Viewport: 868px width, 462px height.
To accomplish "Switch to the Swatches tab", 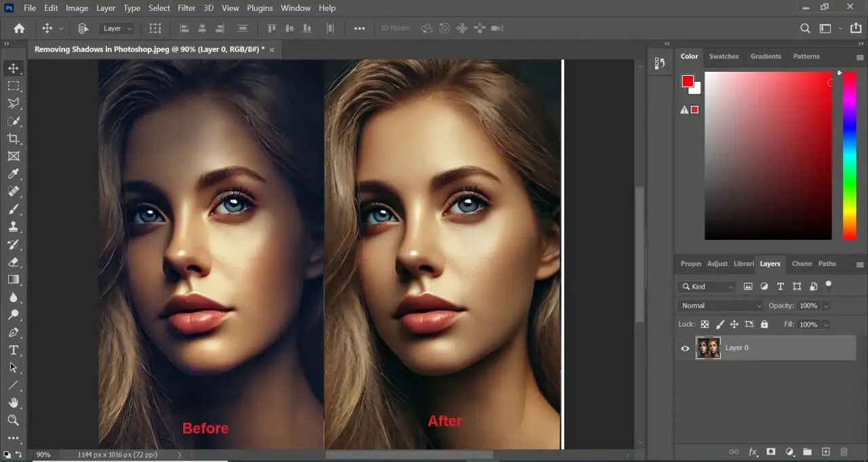I will pos(724,56).
